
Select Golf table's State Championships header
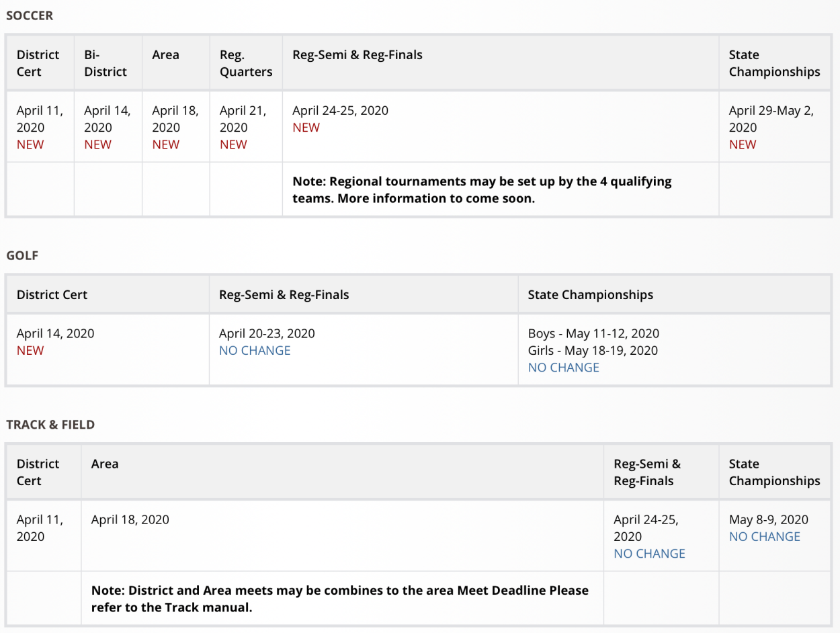590,294
